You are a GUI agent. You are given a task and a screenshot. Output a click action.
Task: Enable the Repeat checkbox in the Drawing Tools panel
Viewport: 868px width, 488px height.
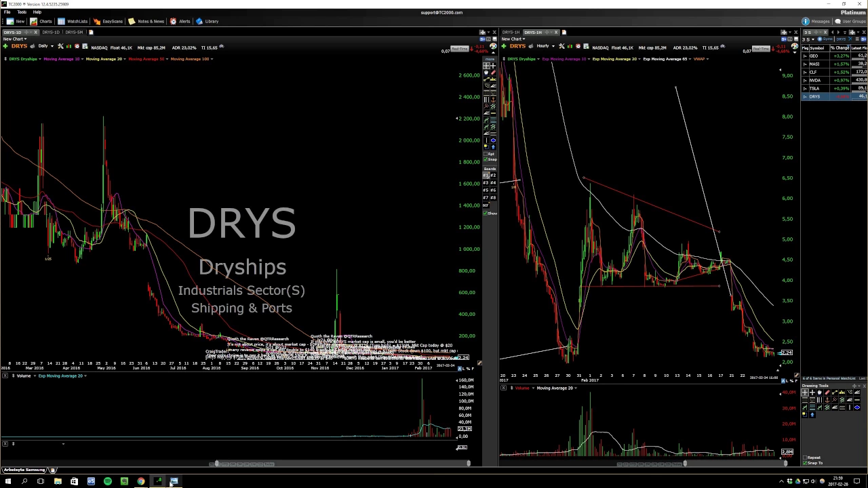[805, 457]
